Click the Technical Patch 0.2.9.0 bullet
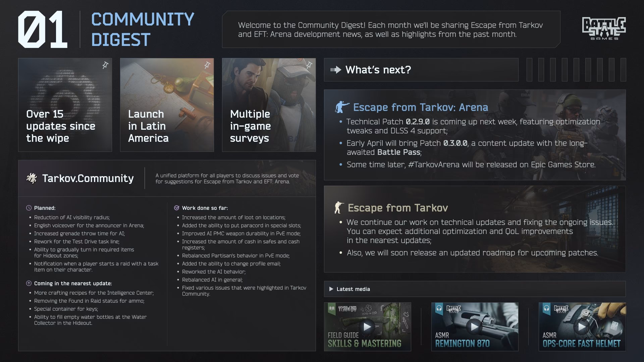 [473, 126]
